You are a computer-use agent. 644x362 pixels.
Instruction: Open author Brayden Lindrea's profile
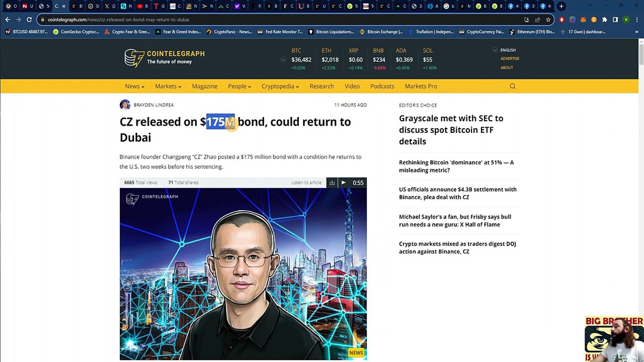153,105
